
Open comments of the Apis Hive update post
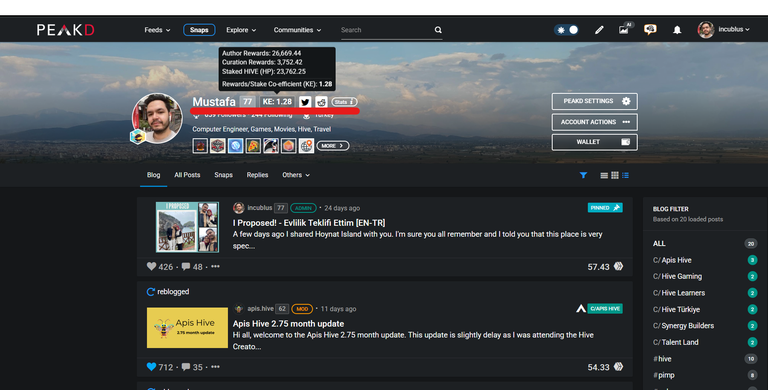tap(192, 367)
